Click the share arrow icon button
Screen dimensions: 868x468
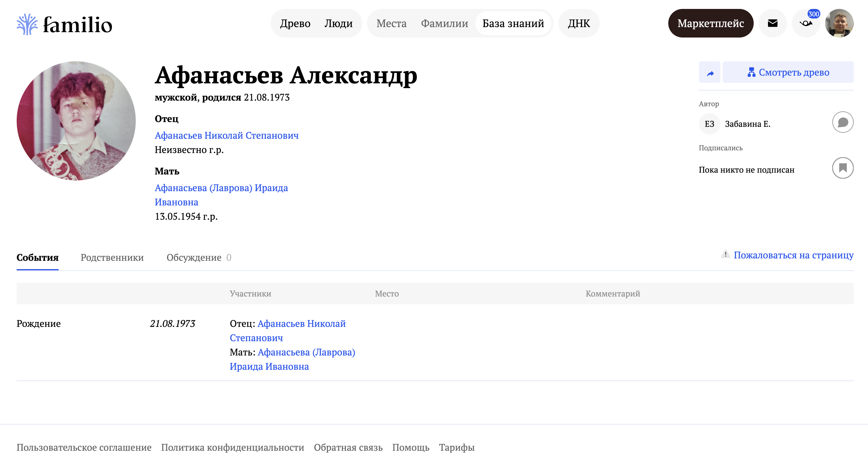710,72
